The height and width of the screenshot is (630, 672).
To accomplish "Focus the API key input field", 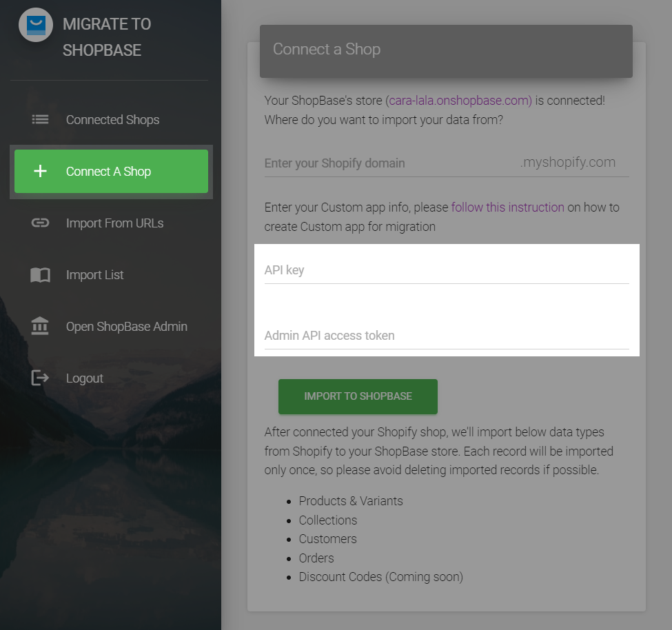I will pos(447,270).
